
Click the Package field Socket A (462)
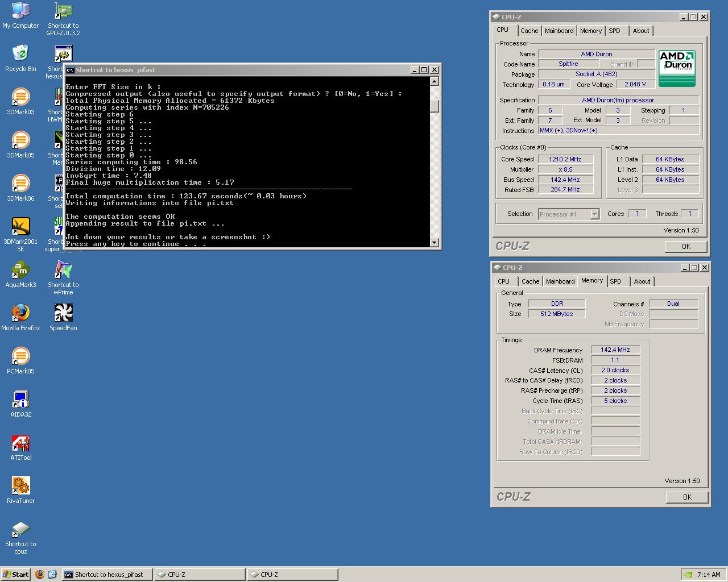point(597,74)
